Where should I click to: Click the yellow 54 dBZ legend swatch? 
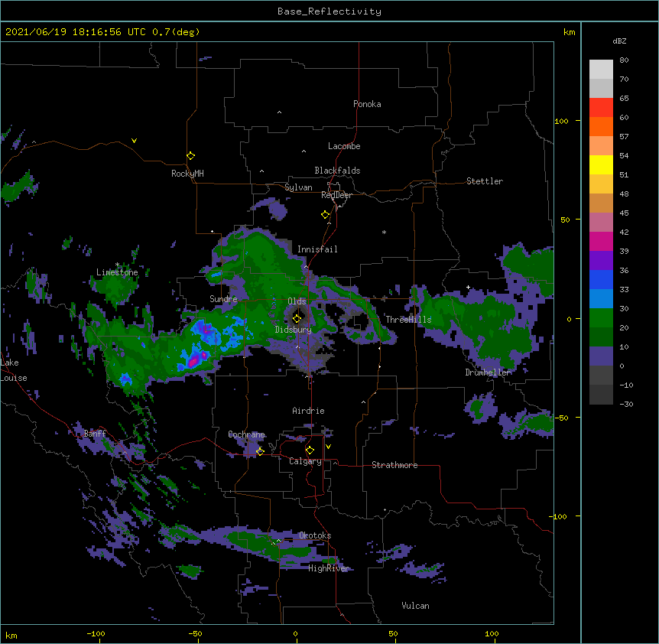click(x=601, y=164)
